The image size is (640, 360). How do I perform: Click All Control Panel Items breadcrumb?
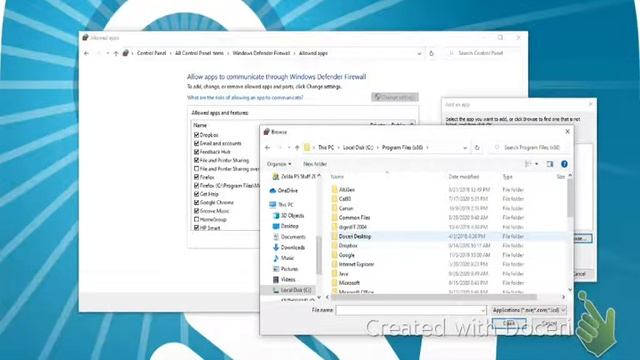pyautogui.click(x=199, y=53)
